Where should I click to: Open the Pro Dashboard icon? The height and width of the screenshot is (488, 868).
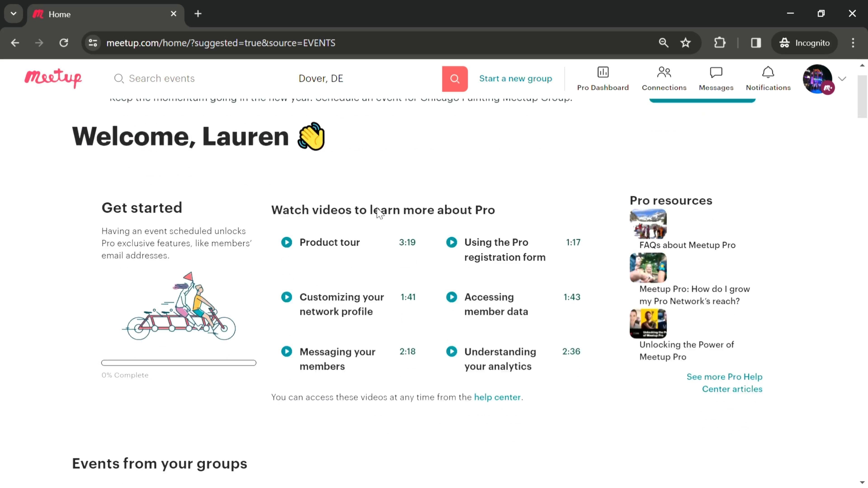click(x=602, y=72)
